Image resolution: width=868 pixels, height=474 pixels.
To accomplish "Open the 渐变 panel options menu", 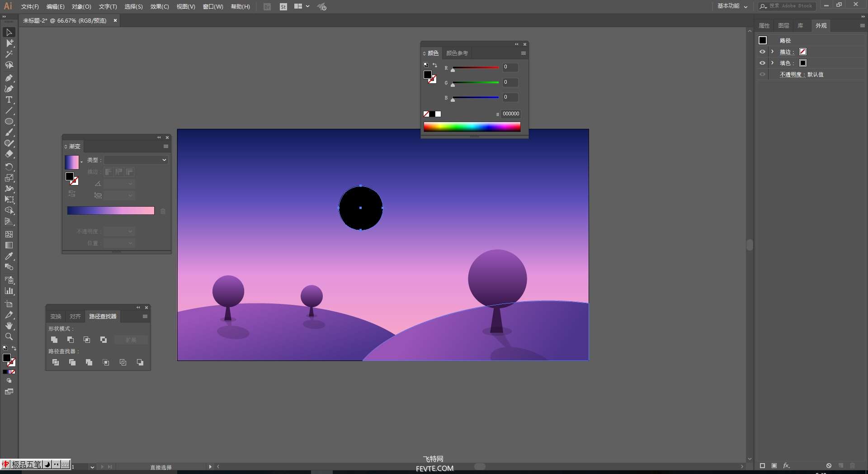I will pos(166,147).
